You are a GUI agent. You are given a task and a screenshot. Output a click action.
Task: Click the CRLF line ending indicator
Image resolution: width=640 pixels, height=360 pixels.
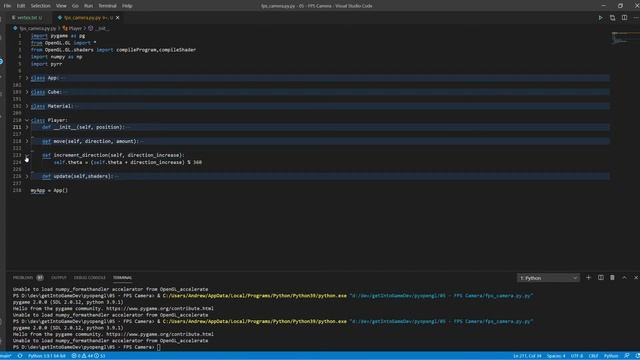(593, 356)
